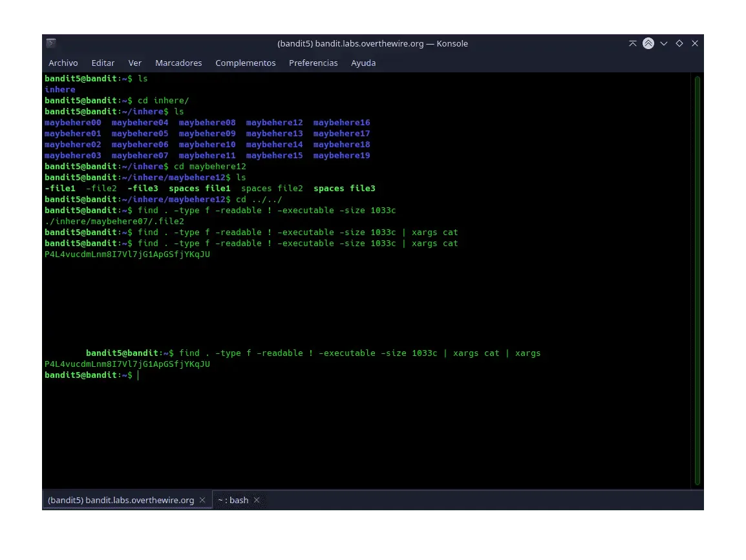746x560 pixels.
Task: Open the Editar menu
Action: click(103, 63)
